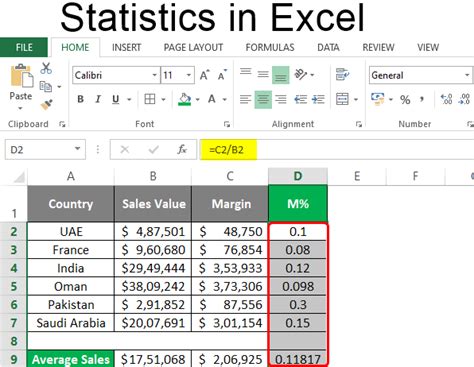This screenshot has width=474, height=367.
Task: Toggle Underline formatting
Action: 115,99
